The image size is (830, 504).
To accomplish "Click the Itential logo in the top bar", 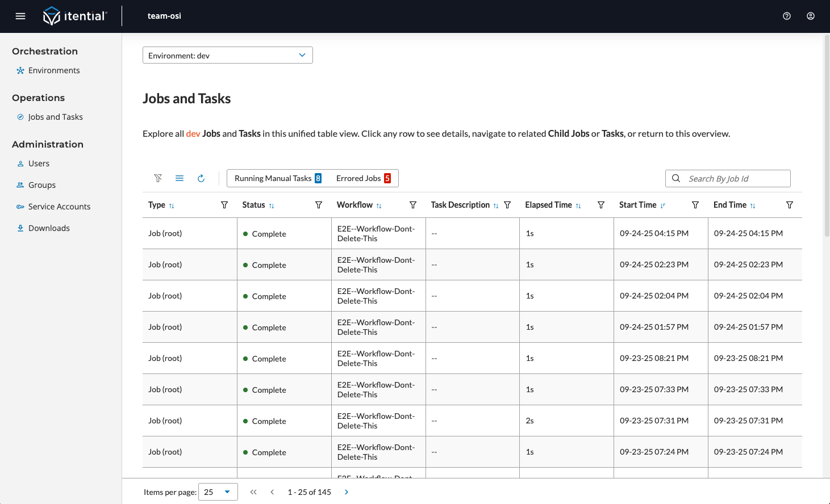I will coord(76,16).
